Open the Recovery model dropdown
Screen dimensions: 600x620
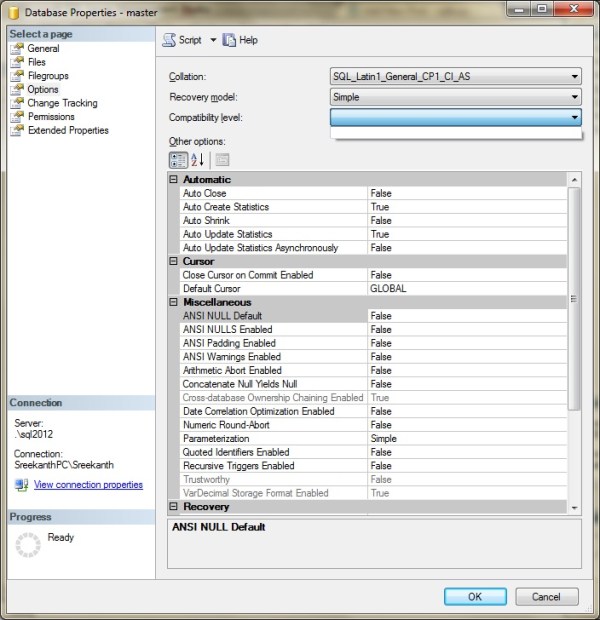click(574, 97)
